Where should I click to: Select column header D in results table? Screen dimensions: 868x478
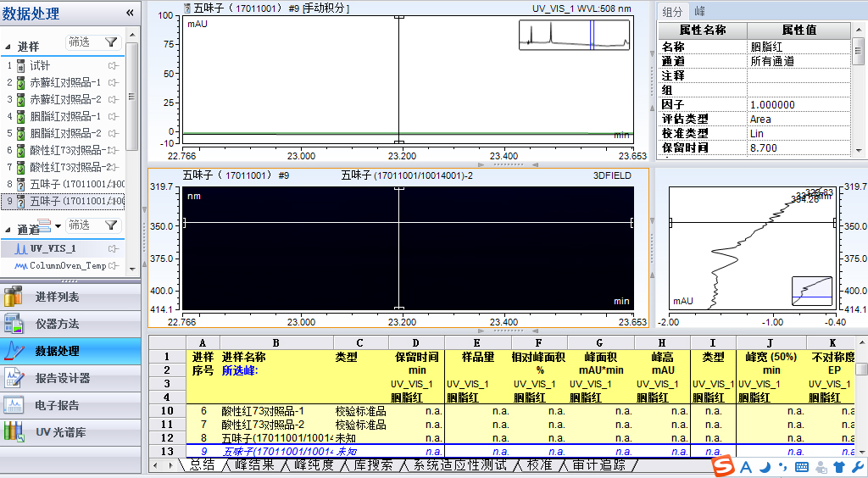(x=416, y=343)
